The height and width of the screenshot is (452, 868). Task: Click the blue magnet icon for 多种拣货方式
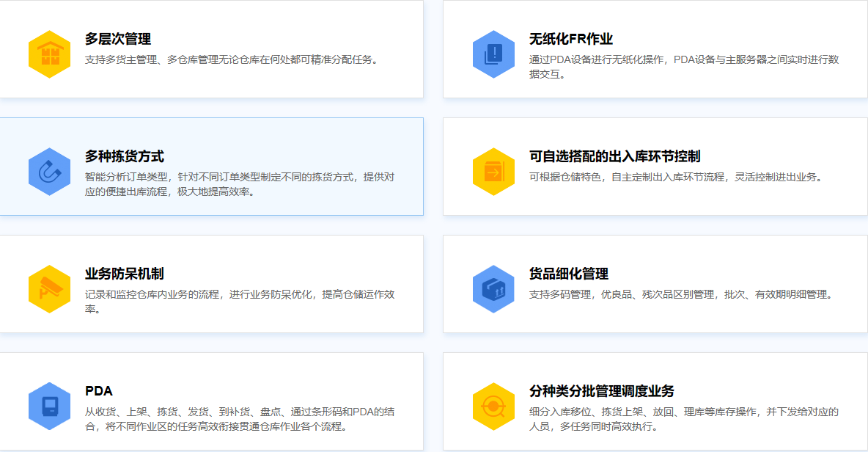pyautogui.click(x=49, y=172)
